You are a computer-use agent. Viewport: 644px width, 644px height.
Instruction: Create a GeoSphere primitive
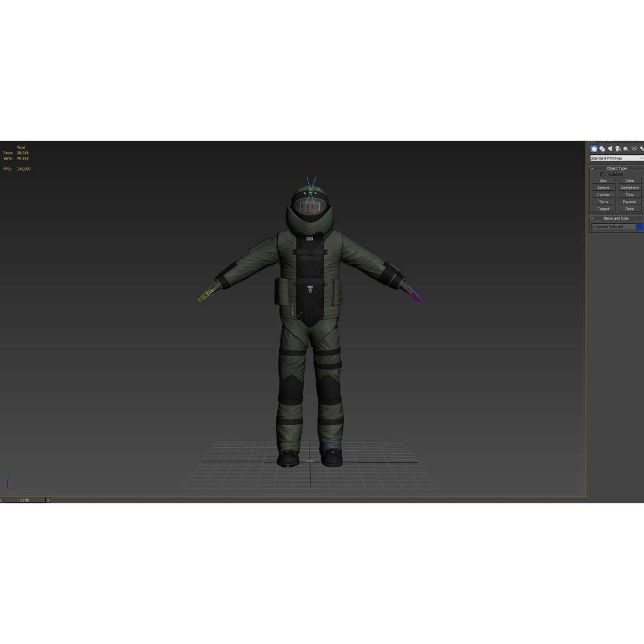point(630,188)
